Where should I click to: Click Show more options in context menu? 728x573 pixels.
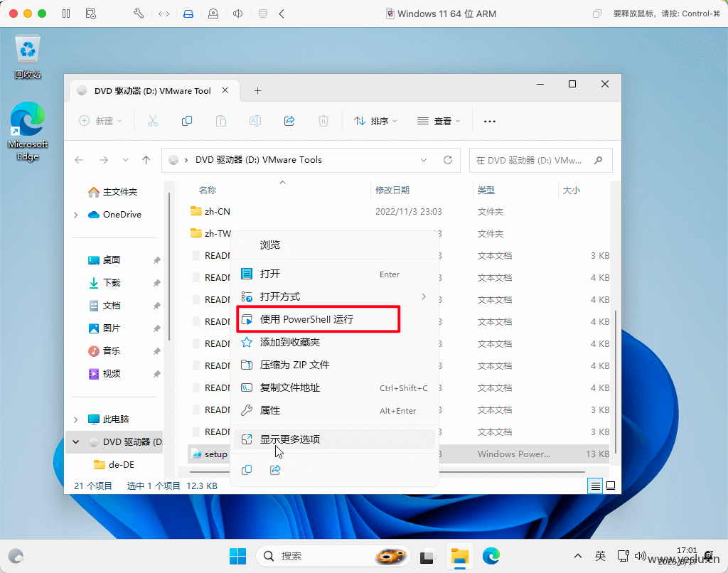pyautogui.click(x=334, y=439)
